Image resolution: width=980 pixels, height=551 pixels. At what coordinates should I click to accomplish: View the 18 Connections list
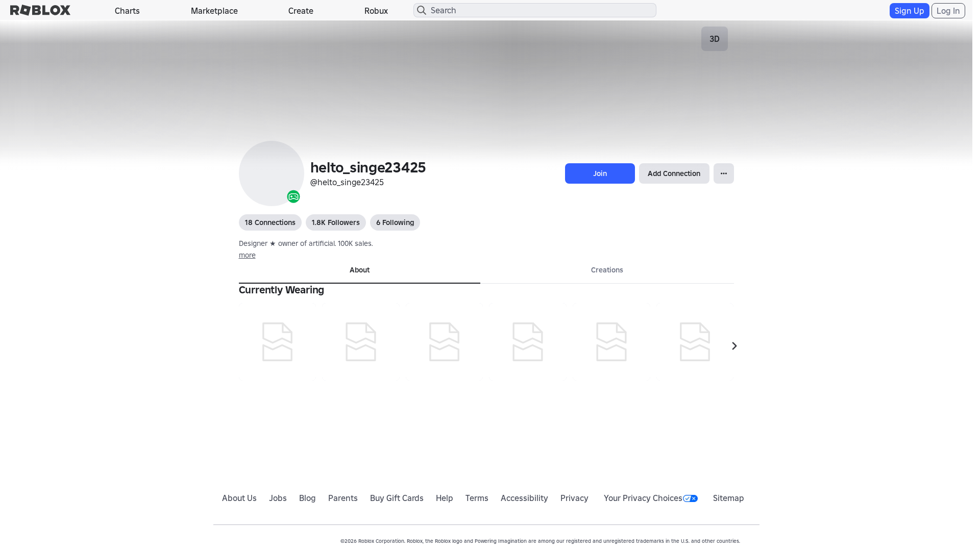coord(270,222)
